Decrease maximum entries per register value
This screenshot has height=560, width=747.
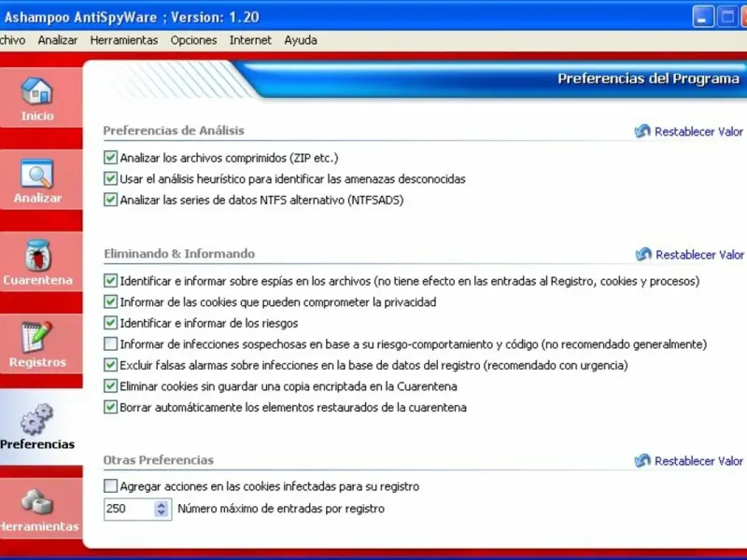pyautogui.click(x=161, y=512)
